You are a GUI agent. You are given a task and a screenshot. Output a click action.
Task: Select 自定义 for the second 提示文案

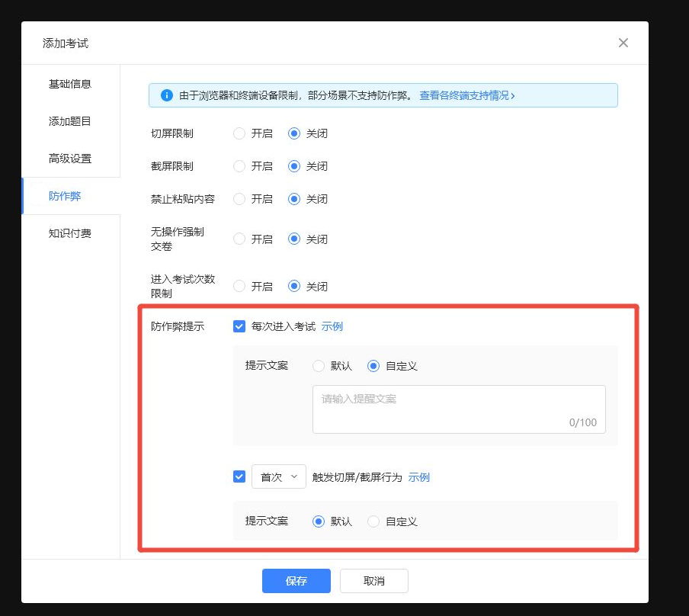[x=373, y=521]
